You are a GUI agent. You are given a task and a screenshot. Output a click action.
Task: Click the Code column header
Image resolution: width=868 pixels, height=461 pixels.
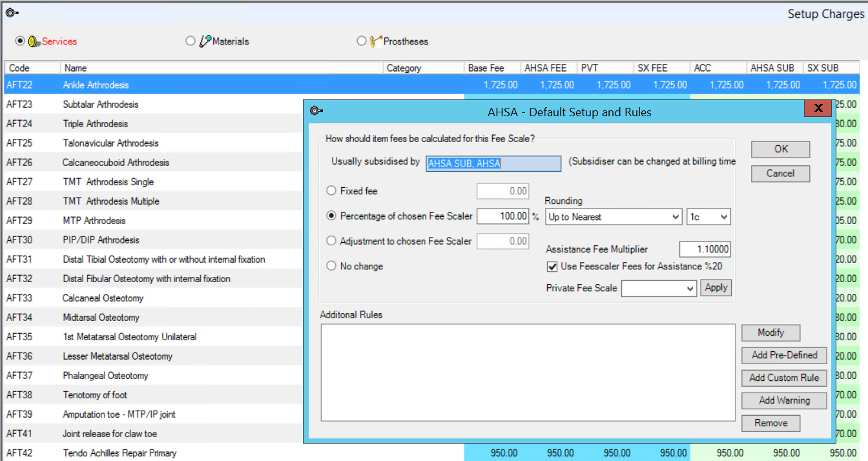coord(32,68)
